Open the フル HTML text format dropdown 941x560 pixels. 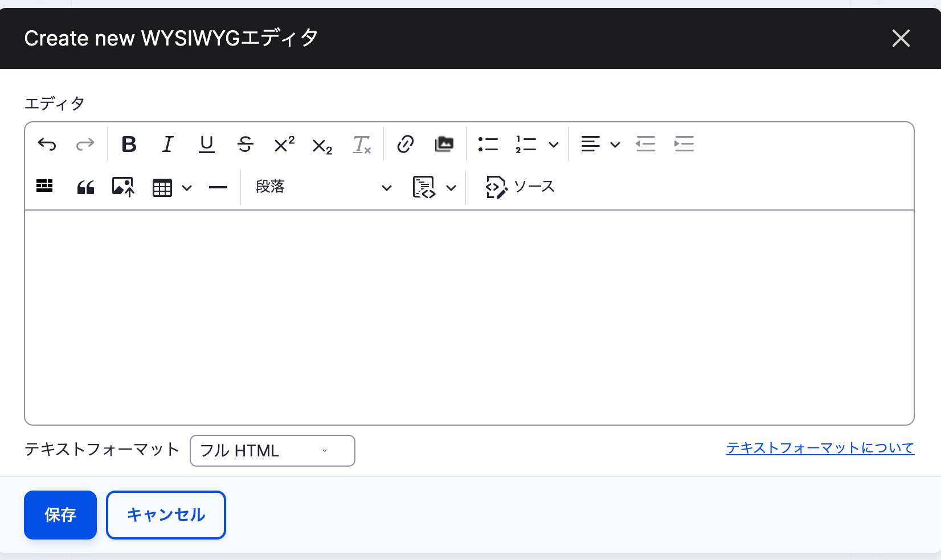272,451
